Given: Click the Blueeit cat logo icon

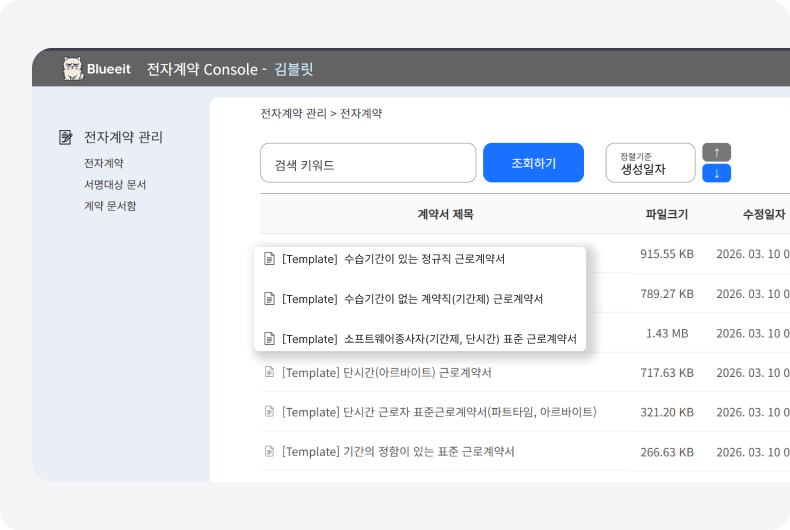Looking at the screenshot, I should coord(73,68).
